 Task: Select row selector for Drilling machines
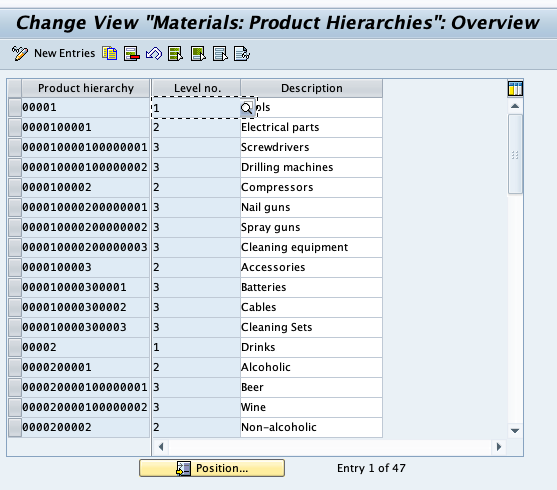(x=15, y=167)
